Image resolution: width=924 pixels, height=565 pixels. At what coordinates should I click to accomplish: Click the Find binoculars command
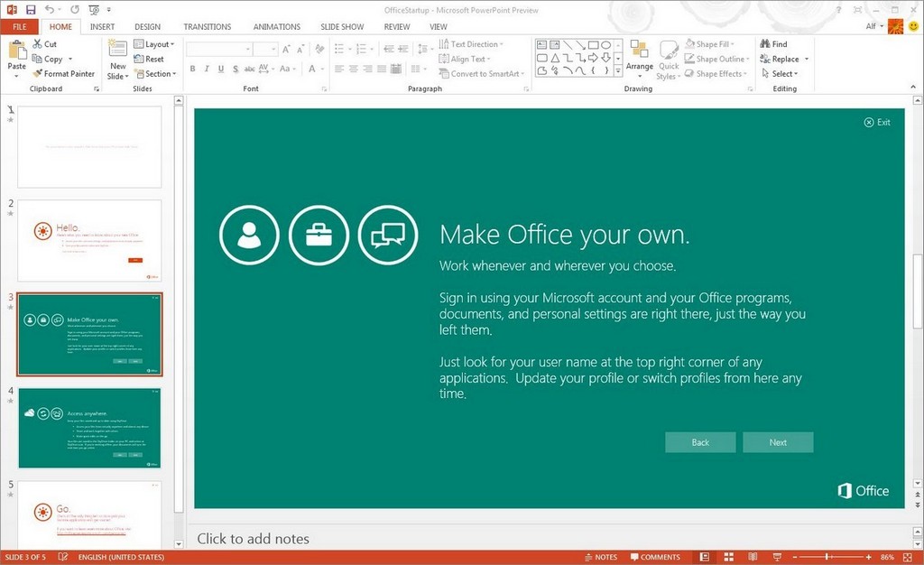coord(773,43)
